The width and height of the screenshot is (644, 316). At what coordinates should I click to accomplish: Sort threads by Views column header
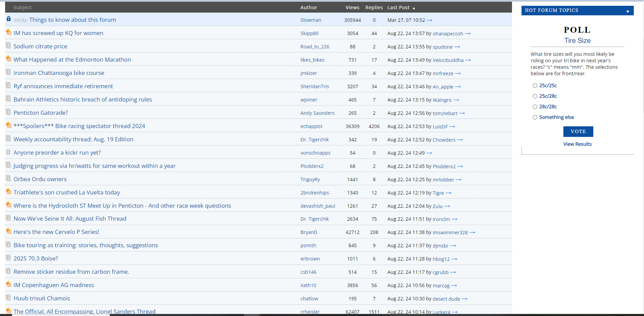point(352,7)
